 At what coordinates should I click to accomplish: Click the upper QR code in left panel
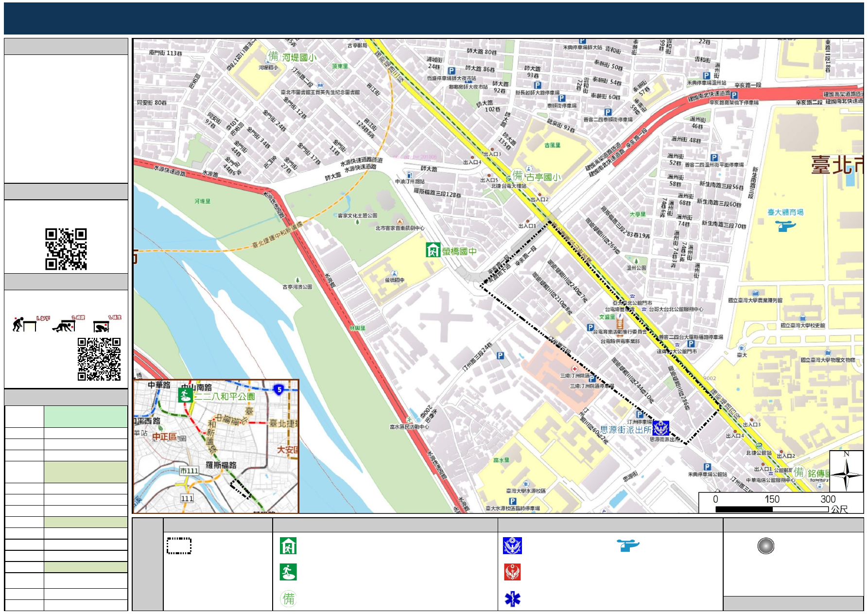[x=66, y=249]
